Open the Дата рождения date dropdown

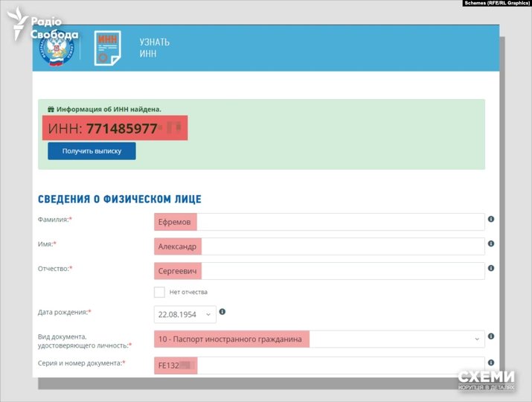point(185,315)
